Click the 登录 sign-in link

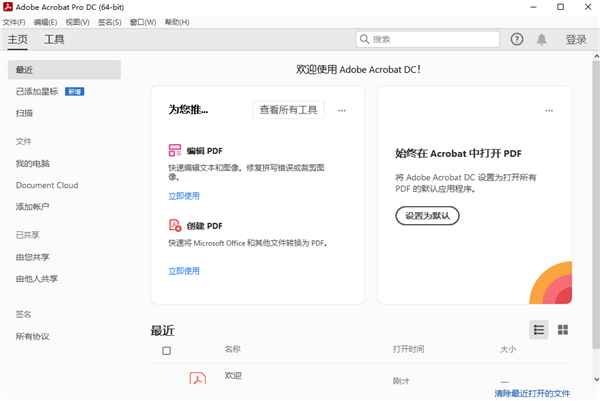(576, 39)
